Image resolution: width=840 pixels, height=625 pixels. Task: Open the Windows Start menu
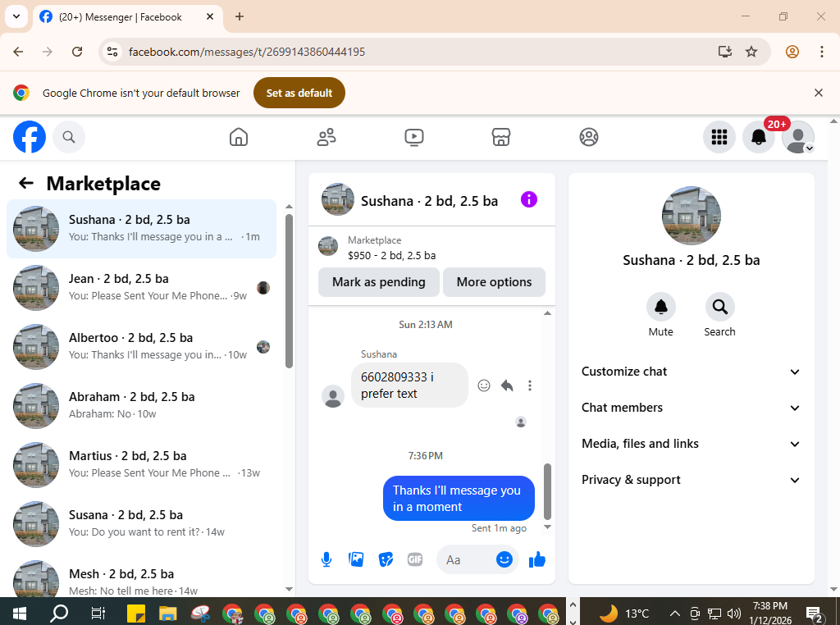pos(20,612)
